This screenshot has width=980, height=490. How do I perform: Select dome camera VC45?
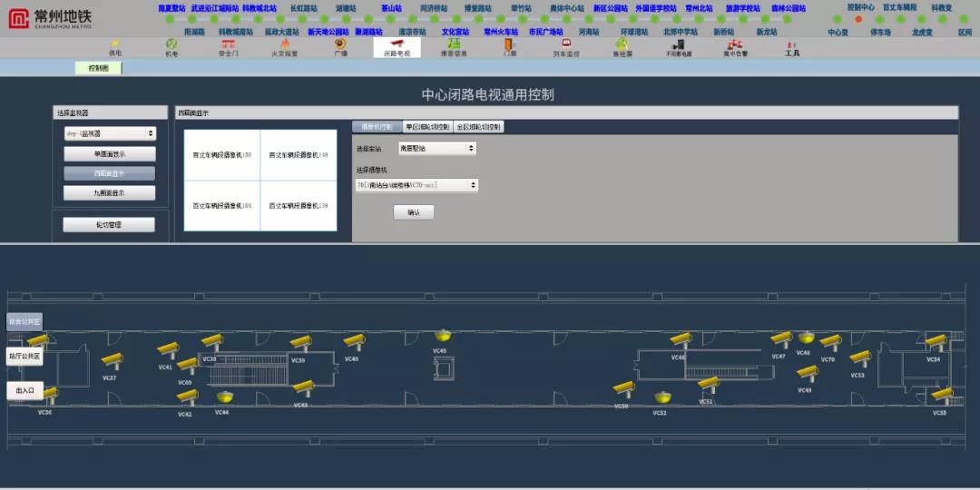(x=443, y=335)
